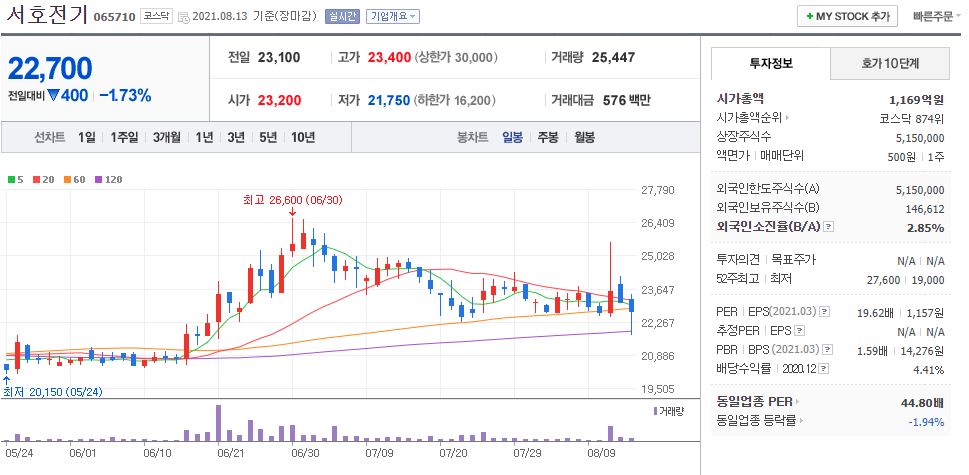Viewport: 969px width, 475px height.
Task: Click the red 20-day moving average legend
Action: 42,180
